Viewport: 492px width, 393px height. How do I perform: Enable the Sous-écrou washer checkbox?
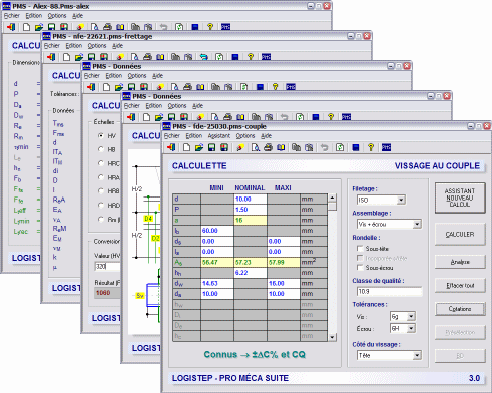coord(360,268)
